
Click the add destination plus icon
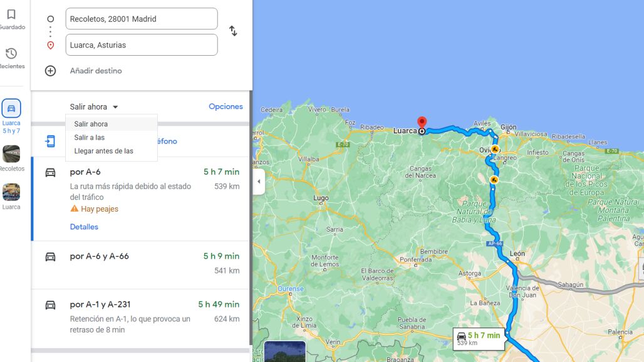coord(51,71)
